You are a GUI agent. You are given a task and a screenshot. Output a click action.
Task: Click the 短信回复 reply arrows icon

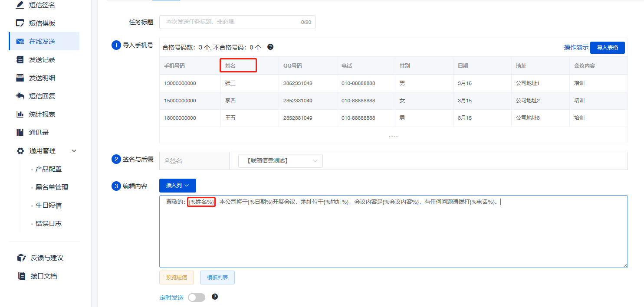[20, 96]
